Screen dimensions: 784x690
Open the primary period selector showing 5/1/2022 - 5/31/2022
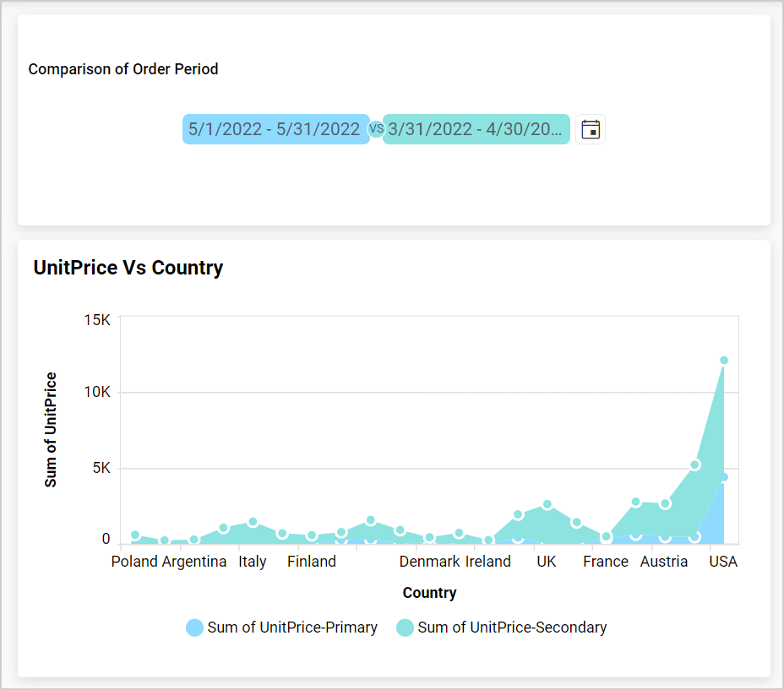pyautogui.click(x=275, y=128)
